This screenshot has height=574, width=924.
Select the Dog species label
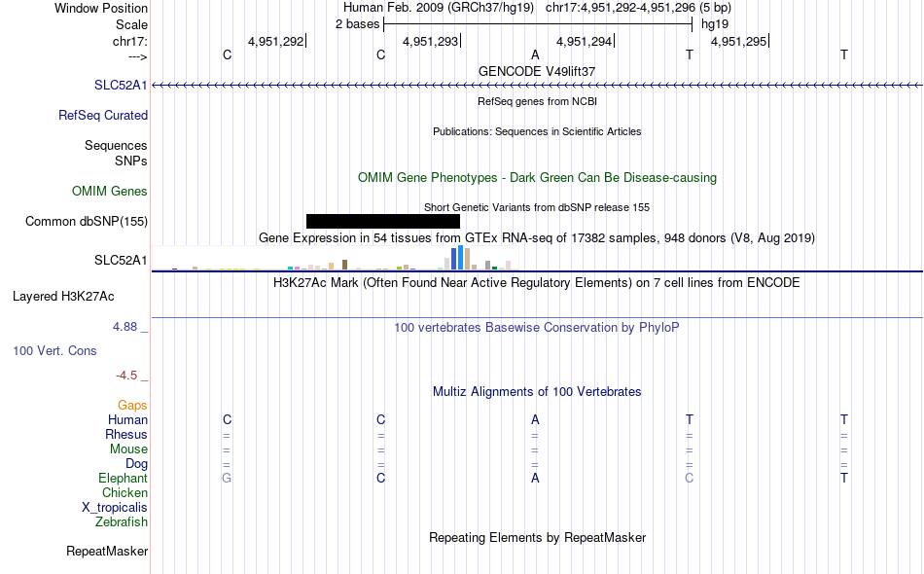137,464
